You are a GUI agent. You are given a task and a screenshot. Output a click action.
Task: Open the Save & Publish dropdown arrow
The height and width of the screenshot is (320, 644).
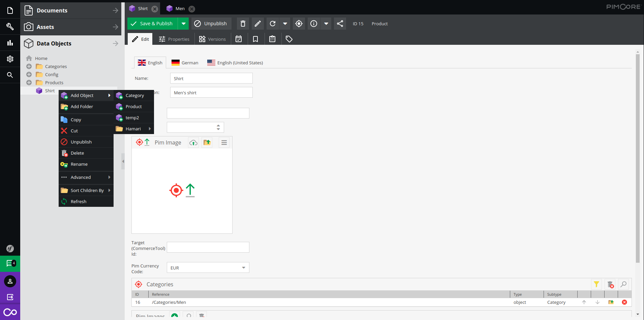[183, 24]
